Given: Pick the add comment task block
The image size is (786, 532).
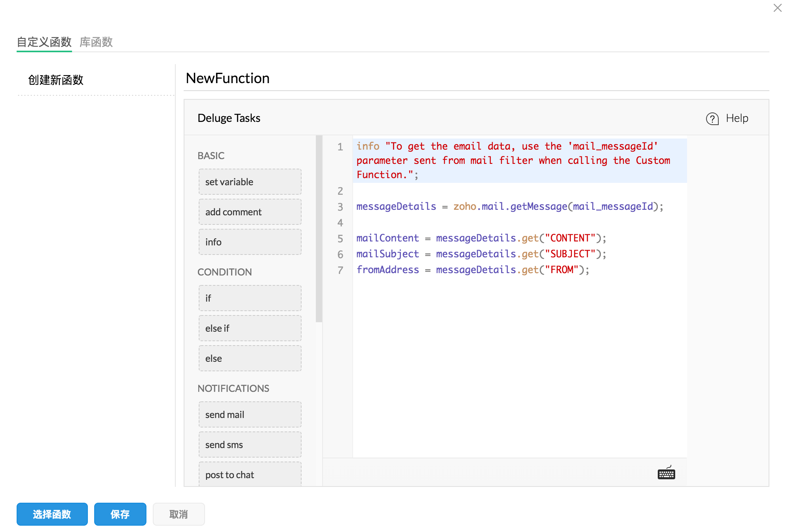Looking at the screenshot, I should pos(250,212).
